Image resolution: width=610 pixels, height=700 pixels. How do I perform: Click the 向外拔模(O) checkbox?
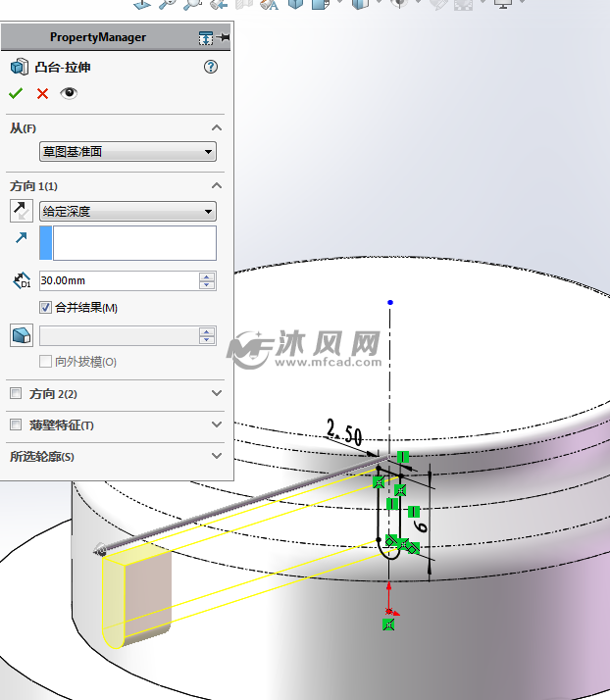(45, 361)
